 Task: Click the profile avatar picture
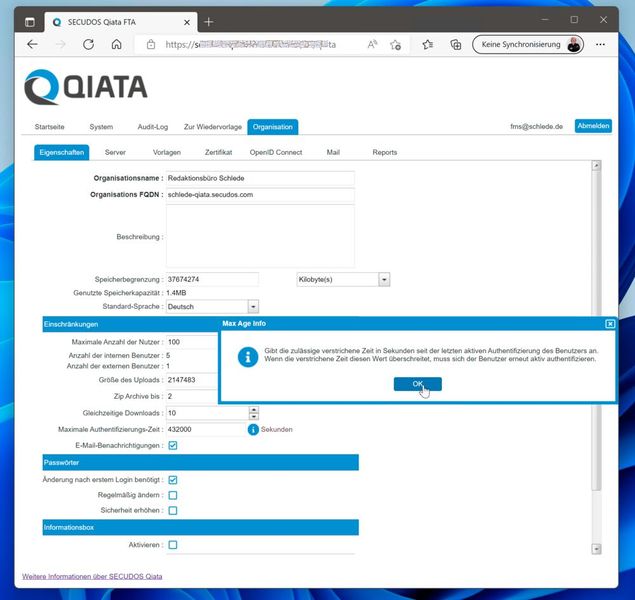[574, 45]
